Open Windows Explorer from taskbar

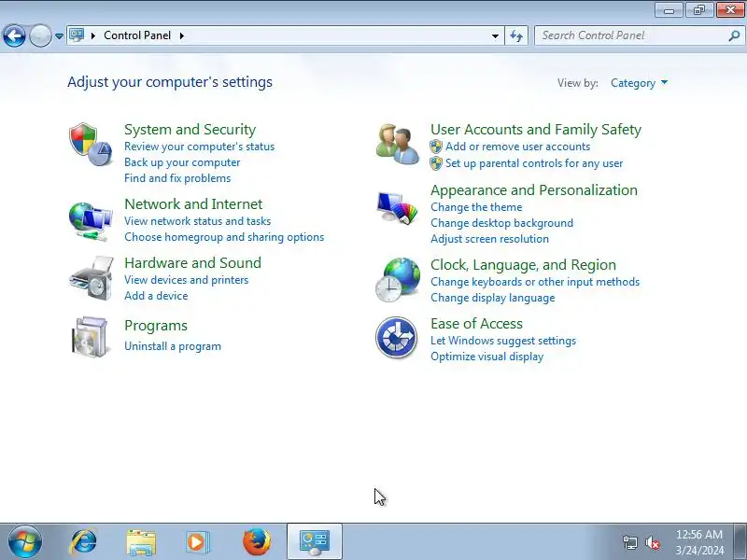pyautogui.click(x=141, y=542)
